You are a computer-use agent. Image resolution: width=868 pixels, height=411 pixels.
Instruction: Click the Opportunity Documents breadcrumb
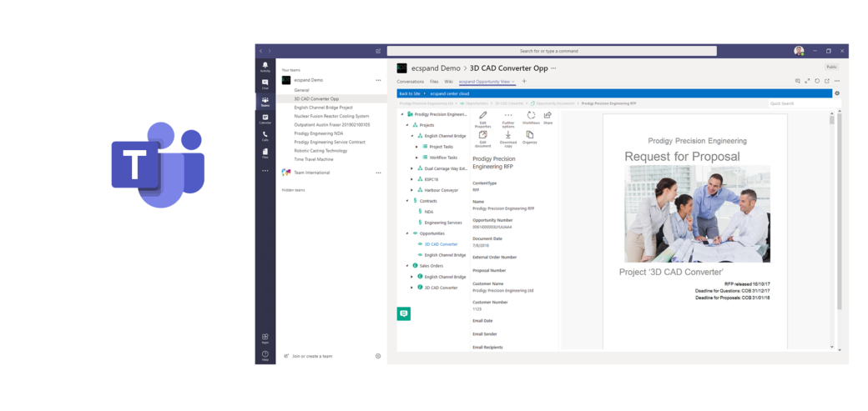point(555,103)
